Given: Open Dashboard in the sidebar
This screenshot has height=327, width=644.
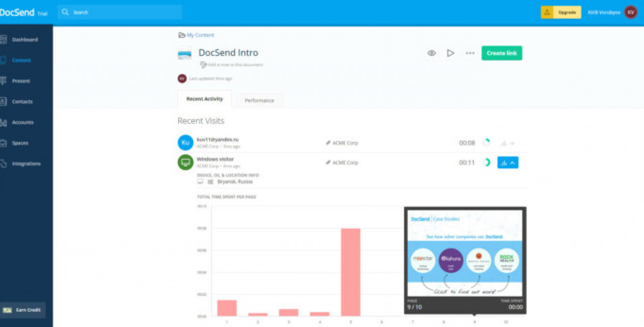Looking at the screenshot, I should pyautogui.click(x=25, y=39).
